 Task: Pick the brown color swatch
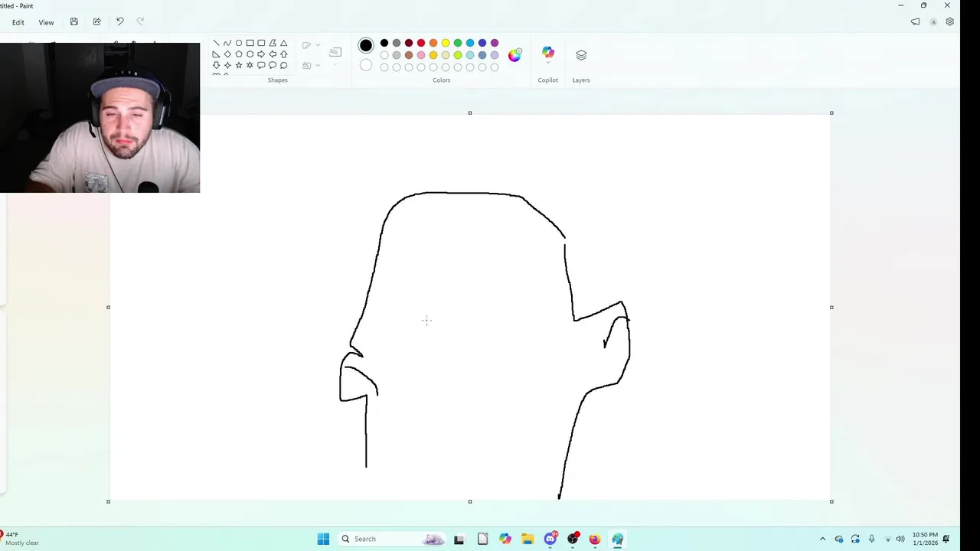[409, 55]
